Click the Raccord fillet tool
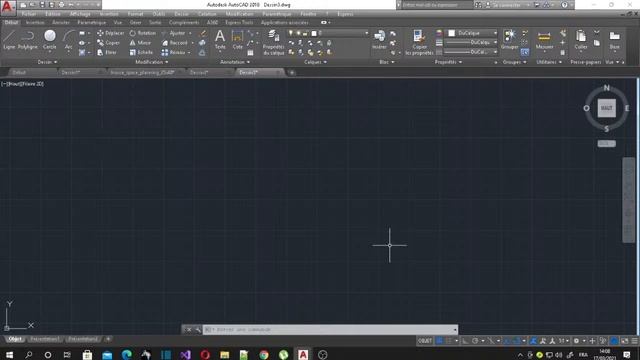This screenshot has width=640, height=360. coord(175,43)
